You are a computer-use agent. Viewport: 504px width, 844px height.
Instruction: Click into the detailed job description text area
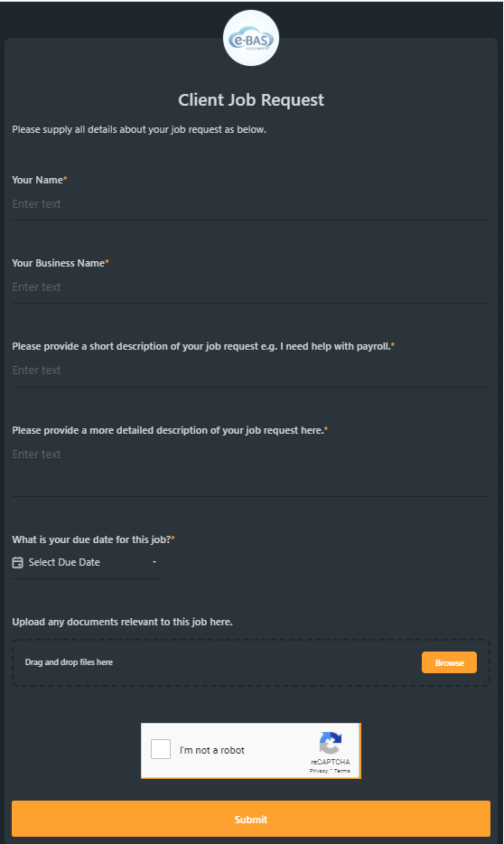tap(251, 470)
